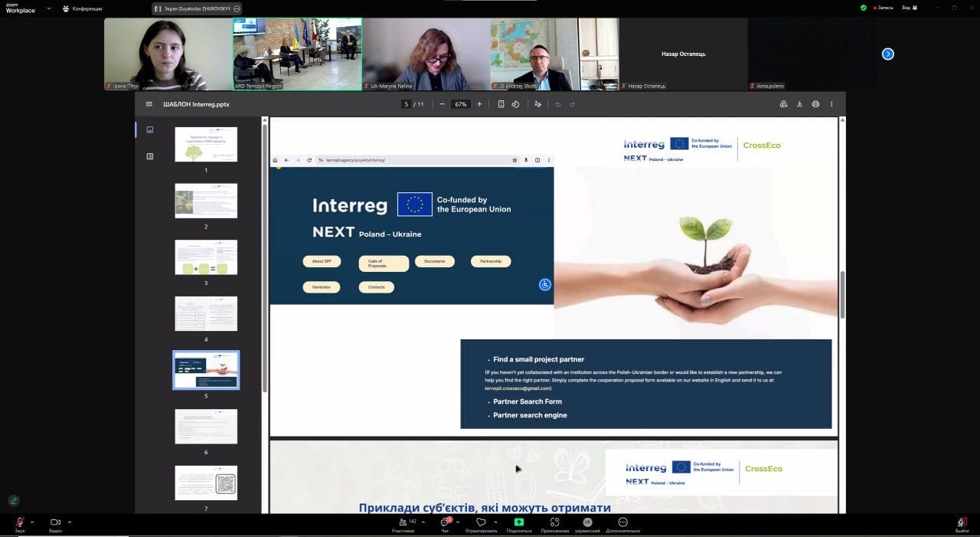The height and width of the screenshot is (537, 980).
Task: Rotate the document page counterclockwise
Action: [515, 104]
